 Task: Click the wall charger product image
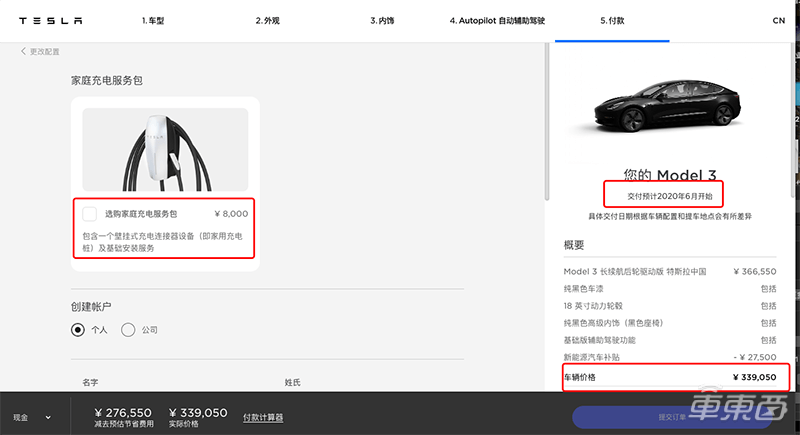[x=165, y=149]
